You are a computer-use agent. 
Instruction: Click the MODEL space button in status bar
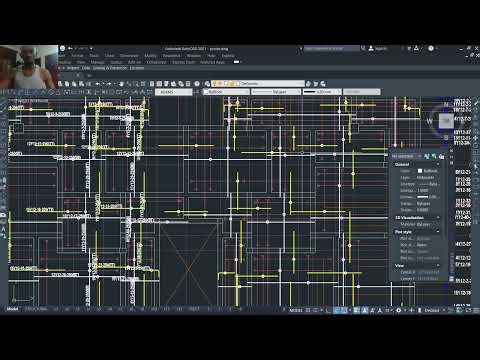coord(295,310)
